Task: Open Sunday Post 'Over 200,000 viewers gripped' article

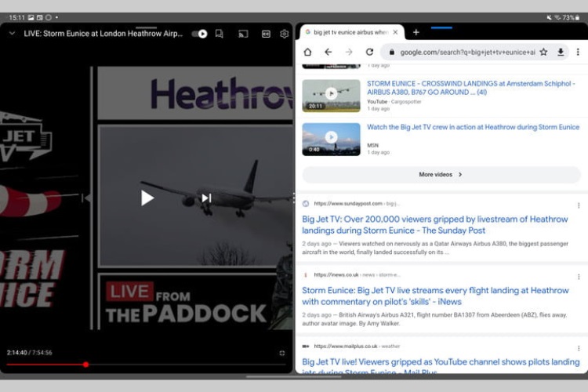Action: (435, 225)
